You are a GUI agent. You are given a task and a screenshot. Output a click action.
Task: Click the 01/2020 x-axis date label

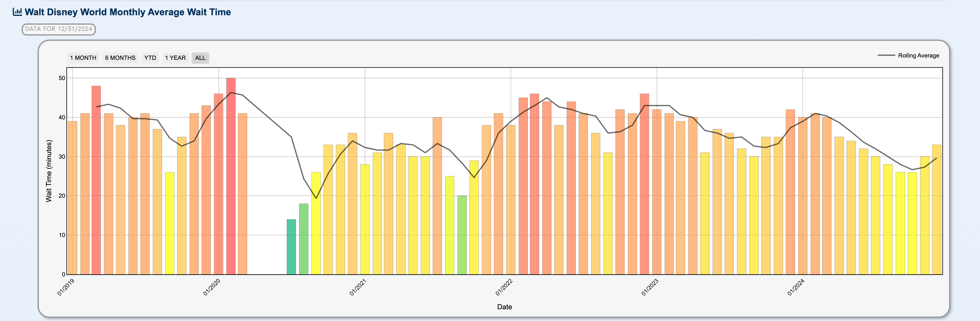click(212, 287)
